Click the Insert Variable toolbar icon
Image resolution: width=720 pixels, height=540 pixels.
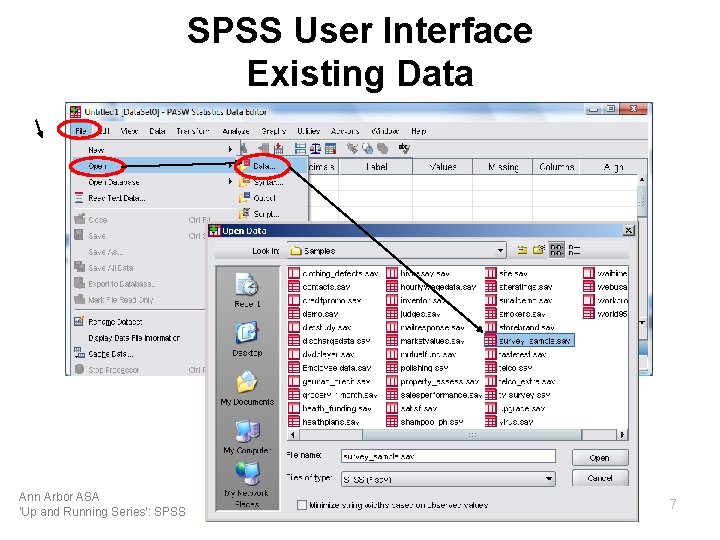[x=278, y=148]
